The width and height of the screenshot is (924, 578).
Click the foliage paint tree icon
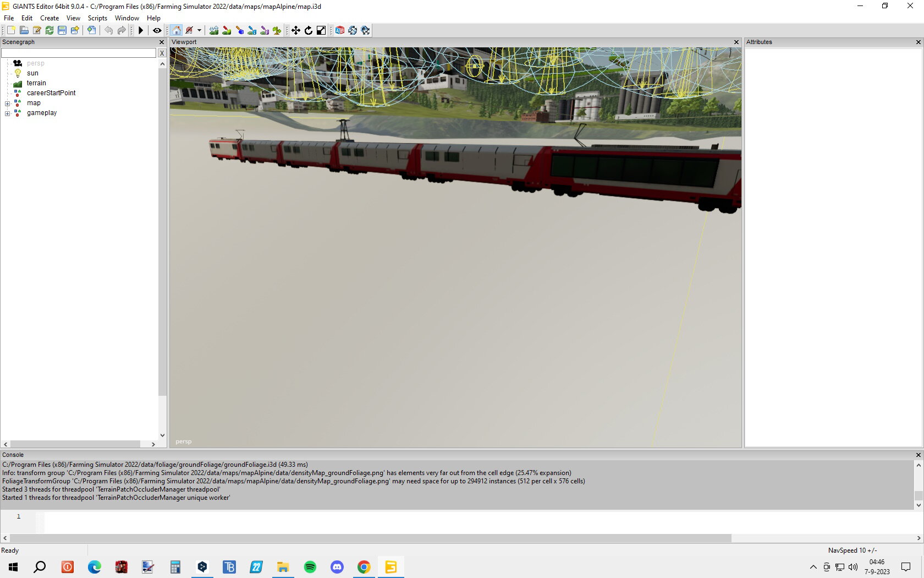277,30
